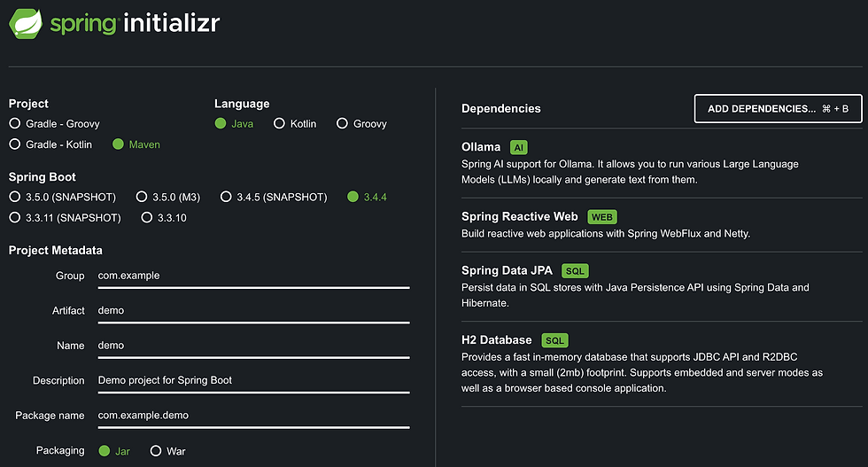Click the SQL tag badge next to H2 Database

[x=554, y=340]
